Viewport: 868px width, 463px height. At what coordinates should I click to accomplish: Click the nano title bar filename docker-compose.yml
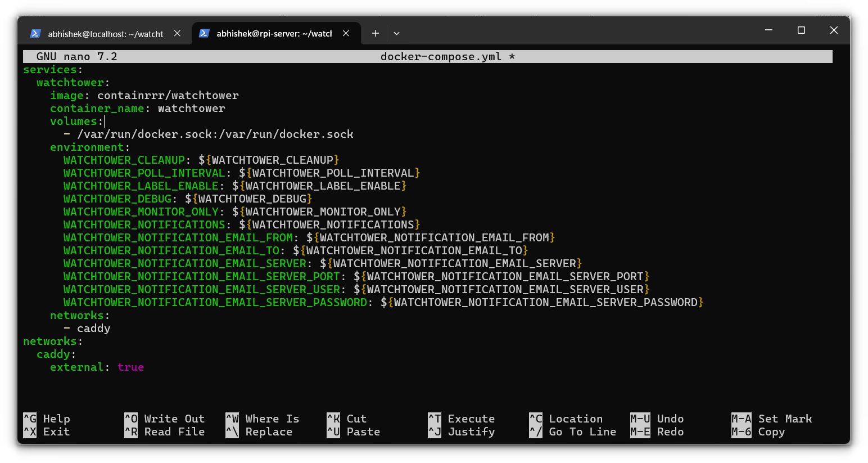441,56
